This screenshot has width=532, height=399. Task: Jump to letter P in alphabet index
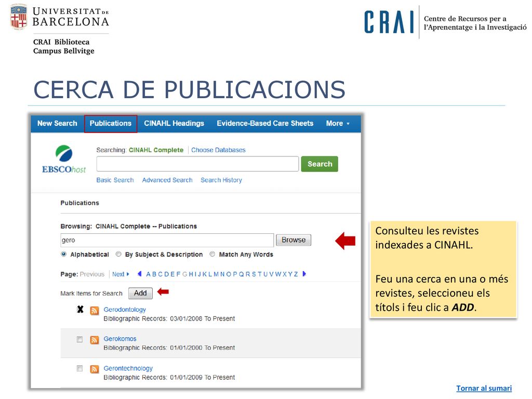tap(235, 274)
